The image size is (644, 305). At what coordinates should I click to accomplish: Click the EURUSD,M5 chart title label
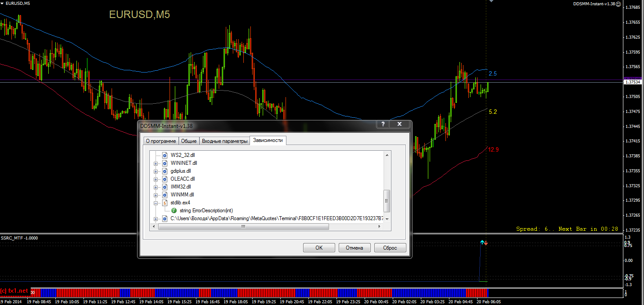139,15
